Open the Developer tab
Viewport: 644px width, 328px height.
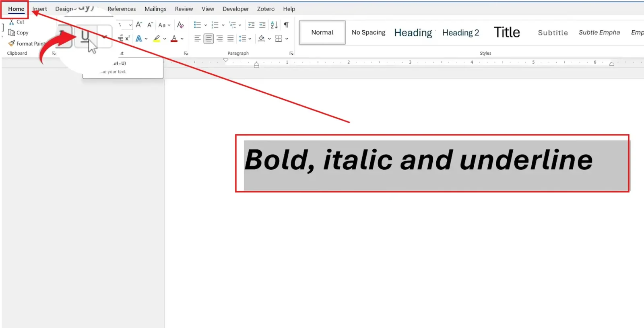pos(235,9)
